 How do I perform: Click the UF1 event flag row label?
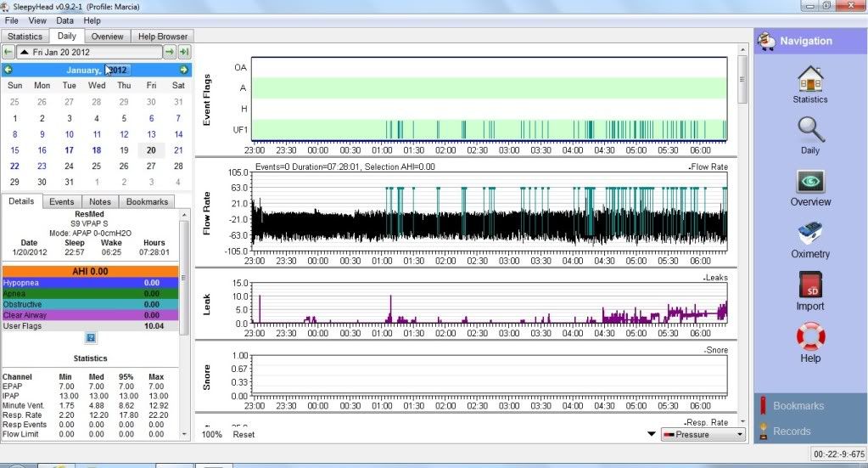coord(239,130)
